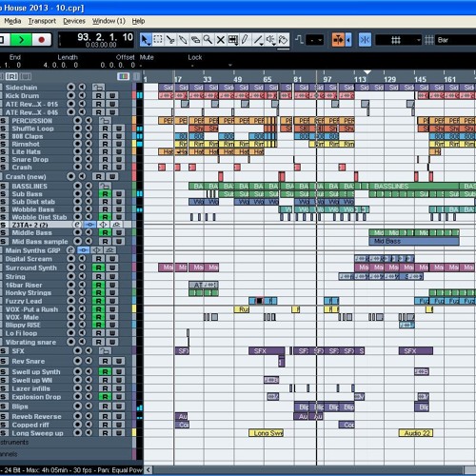
Task: Click the Kick Drum track red color strip
Action: tap(134, 95)
